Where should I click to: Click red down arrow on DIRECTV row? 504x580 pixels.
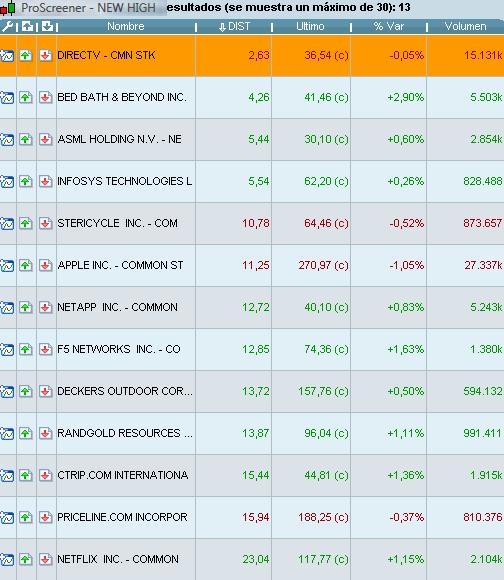point(45,55)
